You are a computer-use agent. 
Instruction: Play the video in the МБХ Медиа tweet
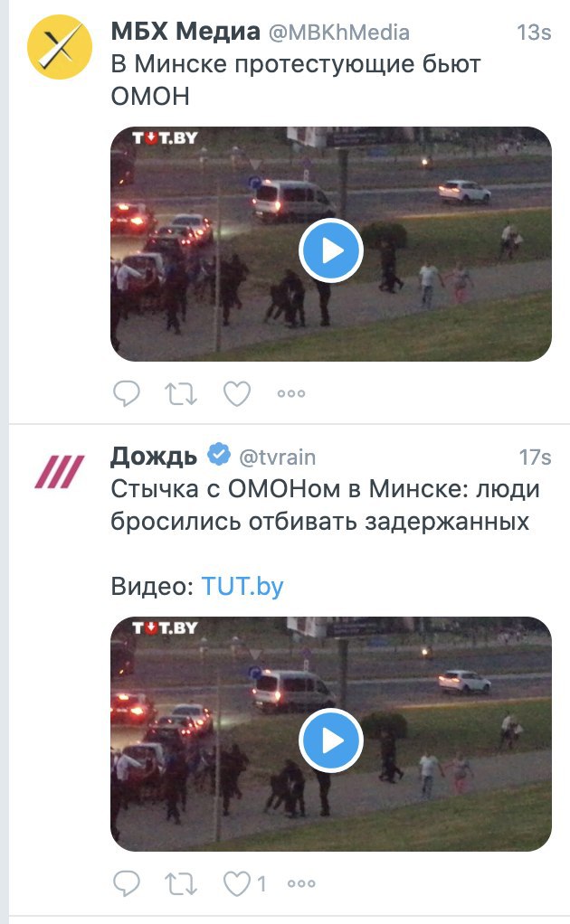point(330,250)
